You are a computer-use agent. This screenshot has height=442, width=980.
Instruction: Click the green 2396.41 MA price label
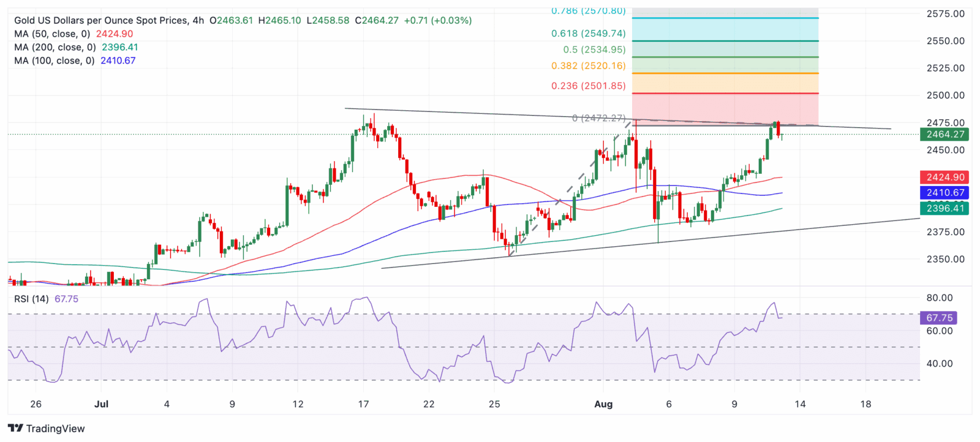pyautogui.click(x=944, y=208)
